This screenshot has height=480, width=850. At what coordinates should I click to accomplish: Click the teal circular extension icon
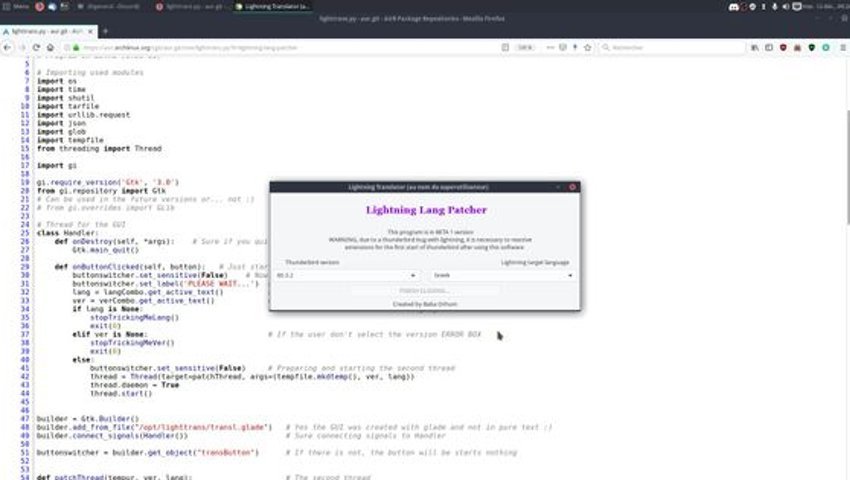tap(826, 48)
